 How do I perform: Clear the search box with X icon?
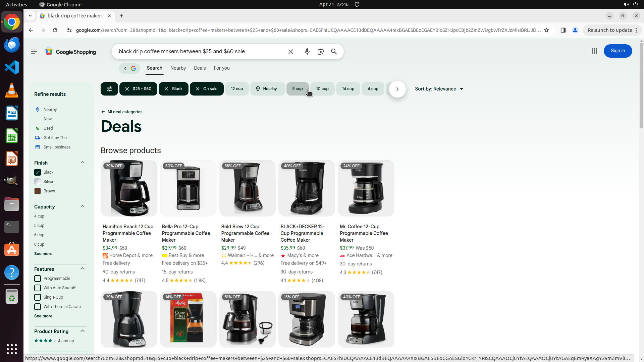(x=291, y=52)
